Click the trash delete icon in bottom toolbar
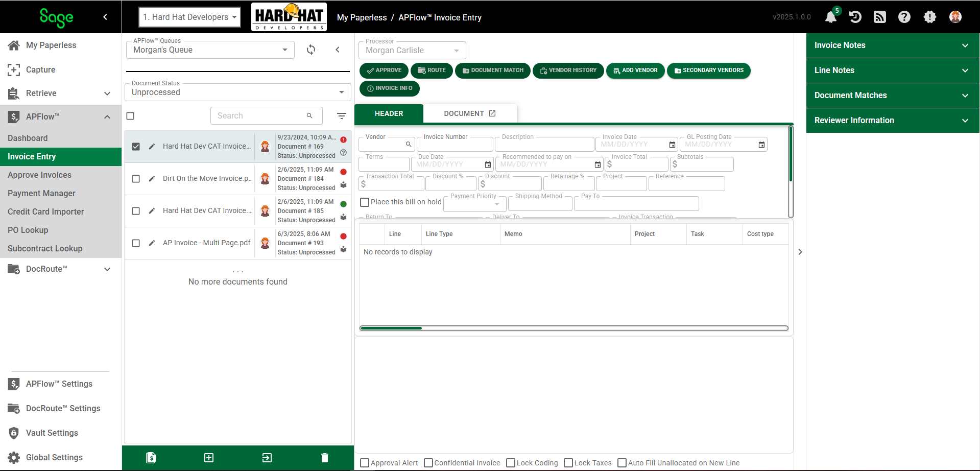This screenshot has width=980, height=471. point(325,458)
